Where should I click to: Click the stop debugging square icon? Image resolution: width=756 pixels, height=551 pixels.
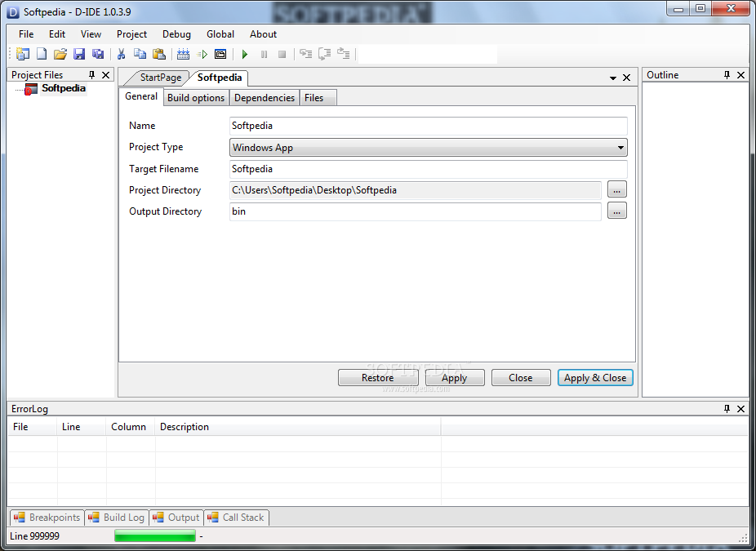(x=282, y=55)
